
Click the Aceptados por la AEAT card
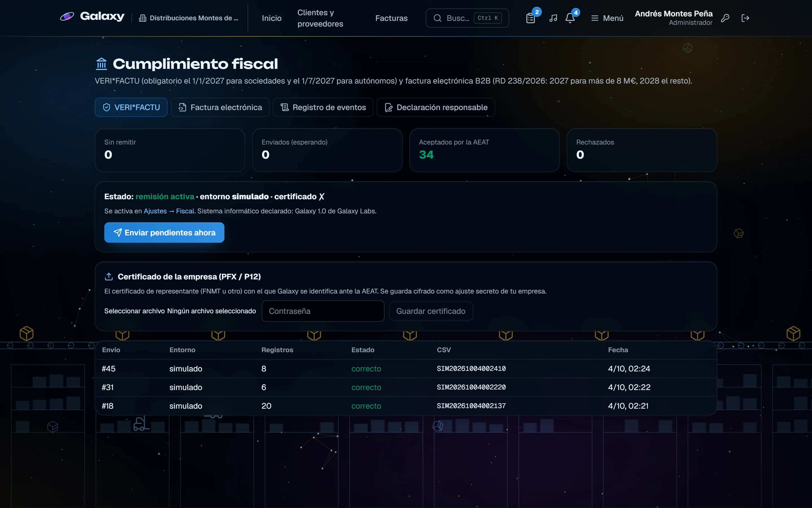[x=484, y=150]
